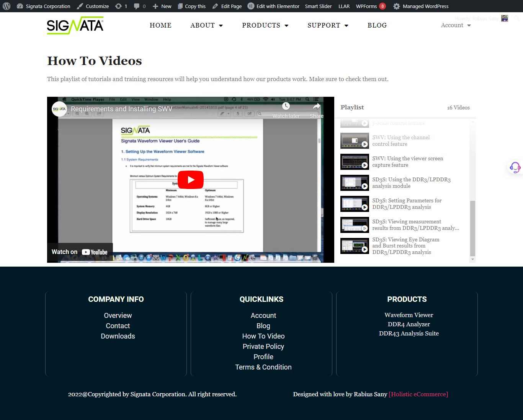
Task: Click playlist scroll down arrow
Action: (x=472, y=259)
